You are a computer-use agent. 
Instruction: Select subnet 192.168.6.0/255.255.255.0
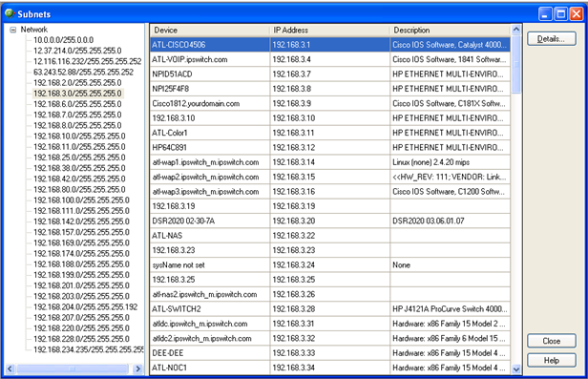pos(77,104)
